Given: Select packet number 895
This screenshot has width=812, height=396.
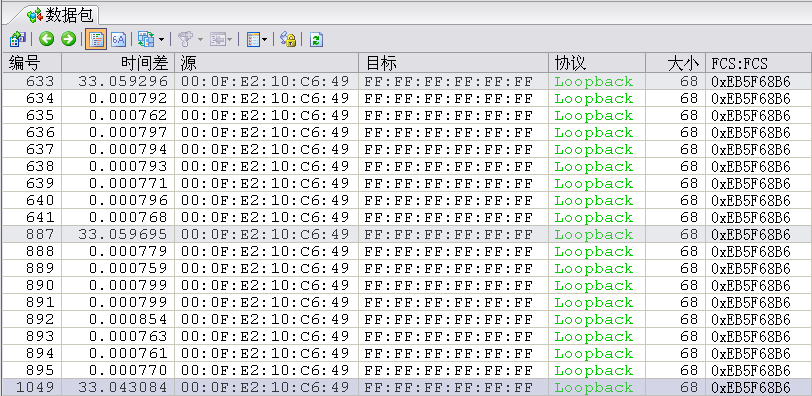Looking at the screenshot, I should coord(39,371).
